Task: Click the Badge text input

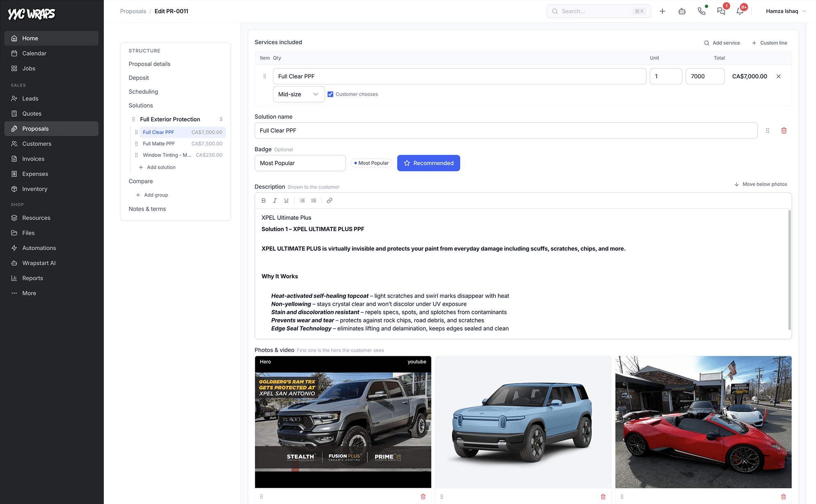Action: point(300,163)
